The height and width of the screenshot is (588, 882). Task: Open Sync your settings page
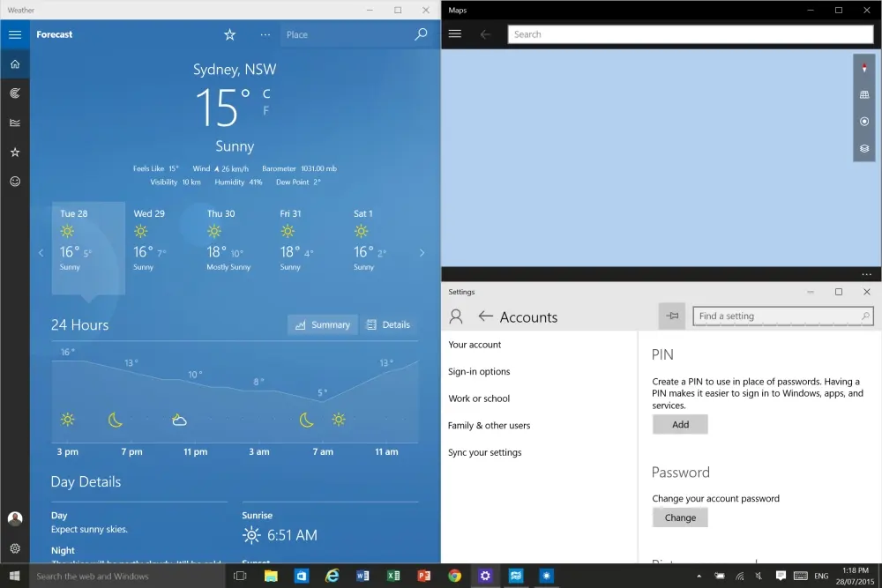tap(485, 452)
